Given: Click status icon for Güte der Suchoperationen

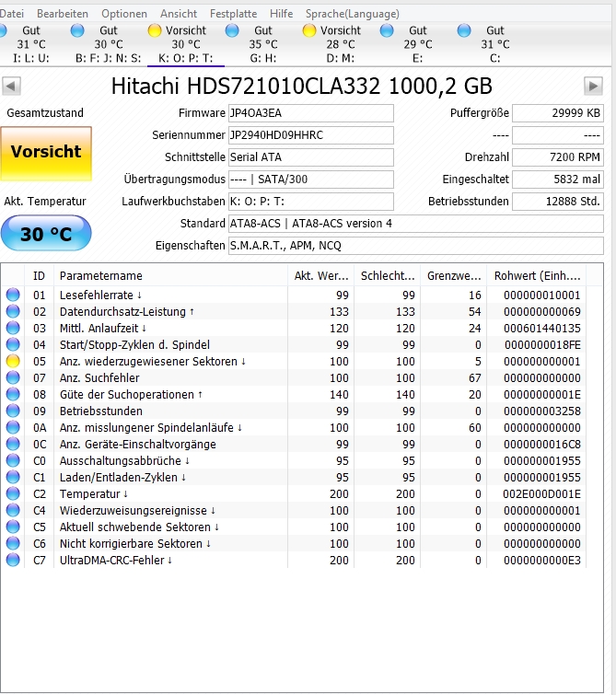Looking at the screenshot, I should point(13,394).
